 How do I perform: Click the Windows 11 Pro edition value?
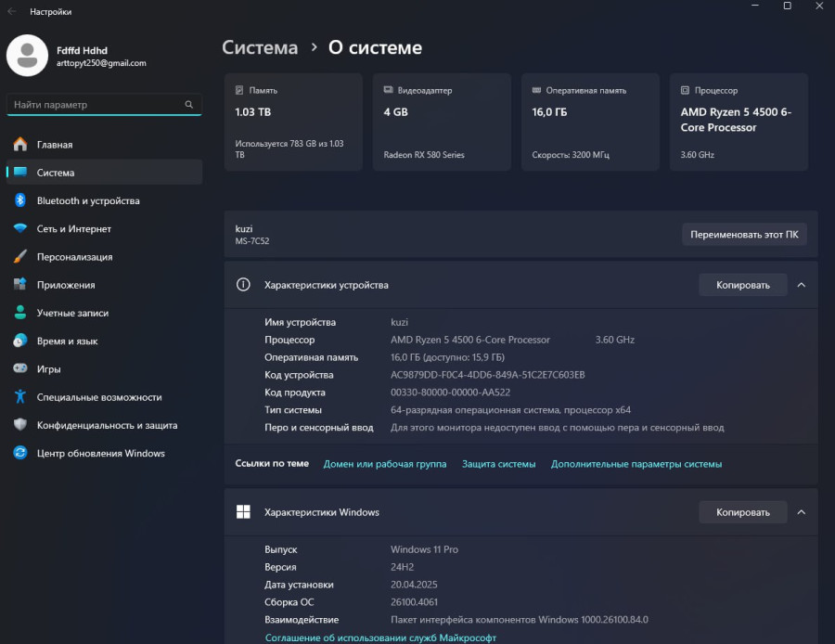click(x=424, y=549)
